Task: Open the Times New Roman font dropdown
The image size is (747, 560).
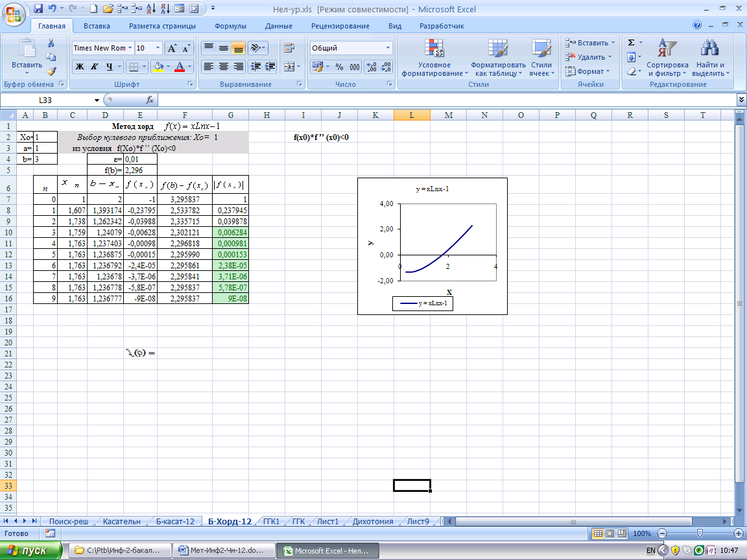Action: (130, 48)
